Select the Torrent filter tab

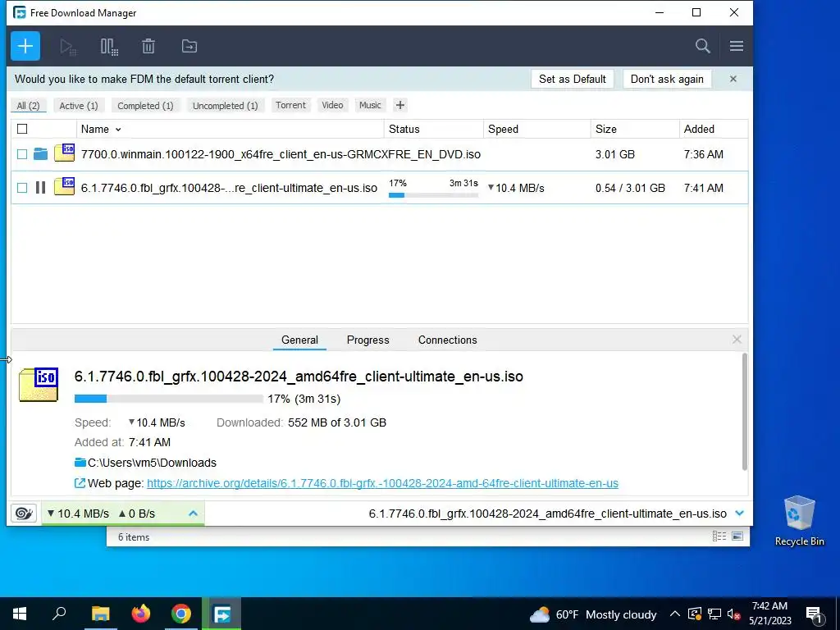291,105
